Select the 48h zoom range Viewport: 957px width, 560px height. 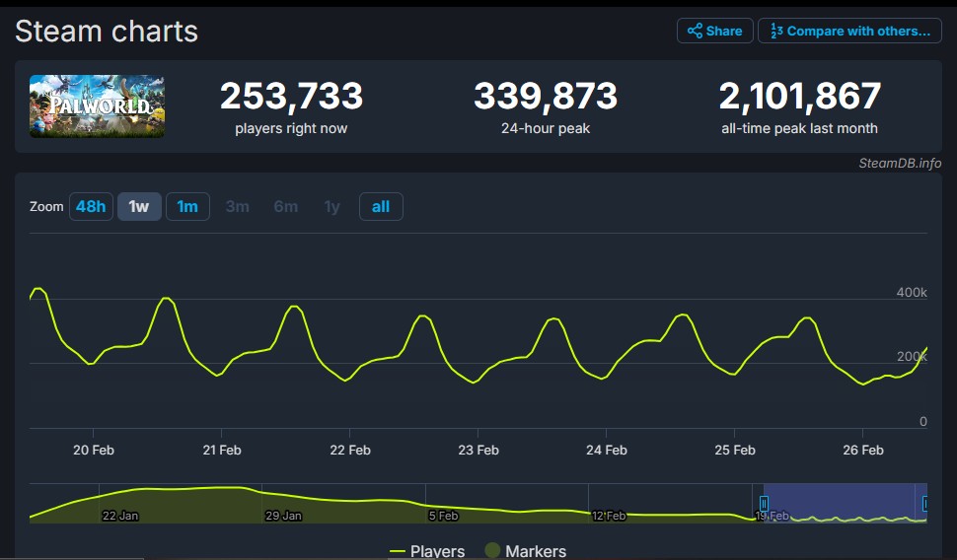91,206
